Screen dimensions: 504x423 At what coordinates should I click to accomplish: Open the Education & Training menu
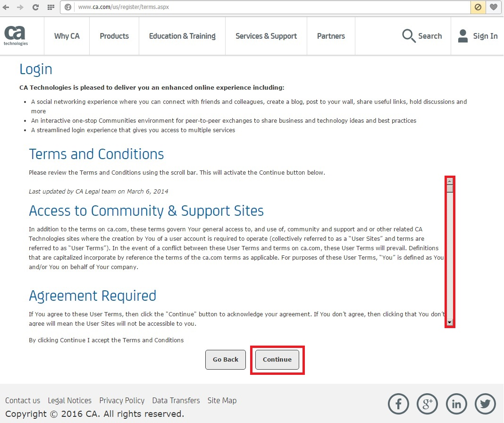pos(182,36)
